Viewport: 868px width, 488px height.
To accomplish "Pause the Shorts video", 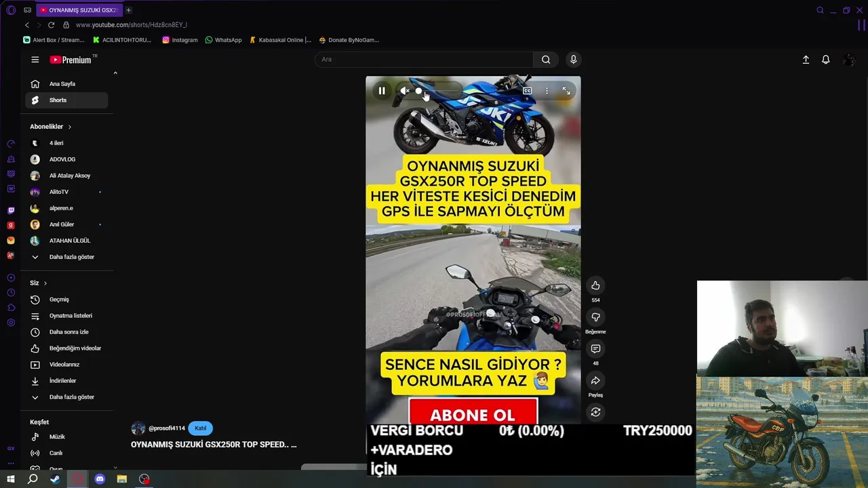I will pos(382,91).
